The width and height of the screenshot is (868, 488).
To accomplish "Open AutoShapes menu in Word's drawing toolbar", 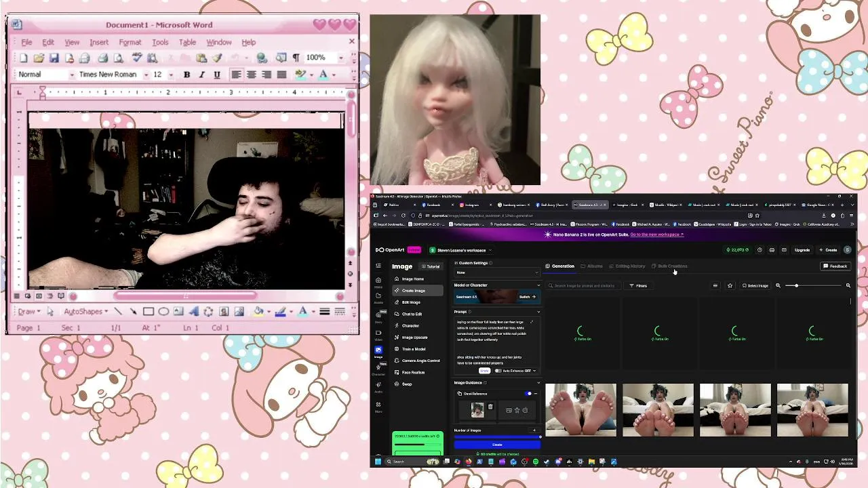I will (86, 312).
